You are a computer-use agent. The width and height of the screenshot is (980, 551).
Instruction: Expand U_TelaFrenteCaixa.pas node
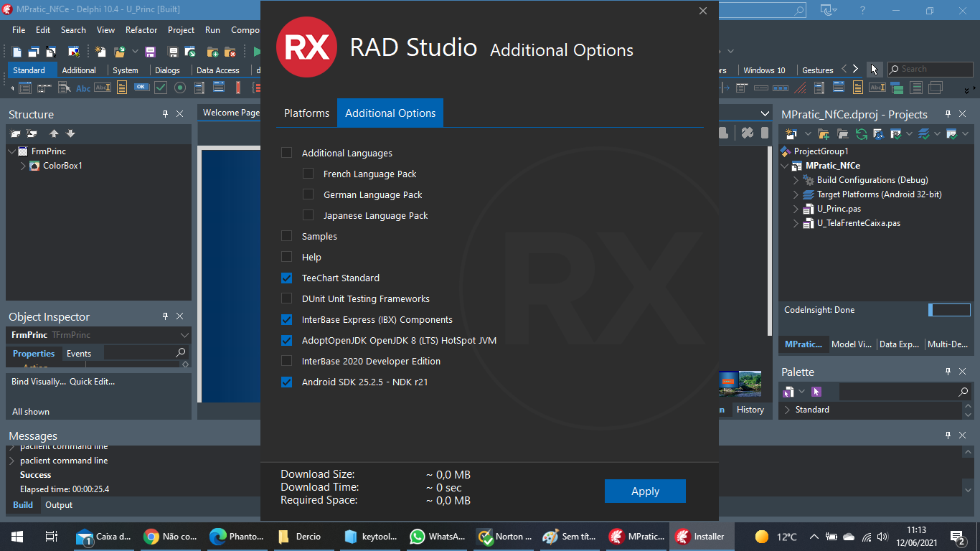pos(796,223)
